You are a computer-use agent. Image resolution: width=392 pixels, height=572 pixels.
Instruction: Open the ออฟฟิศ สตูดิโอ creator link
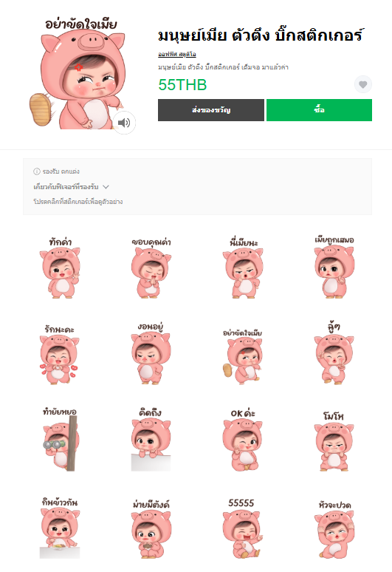(177, 55)
